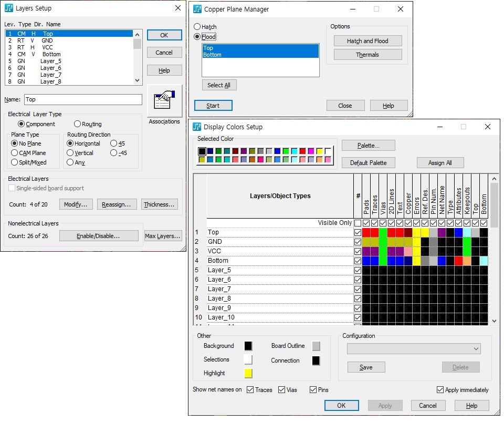Screen dimensions: 504x443
Task: Select the Hatch radio button
Action: coord(197,27)
